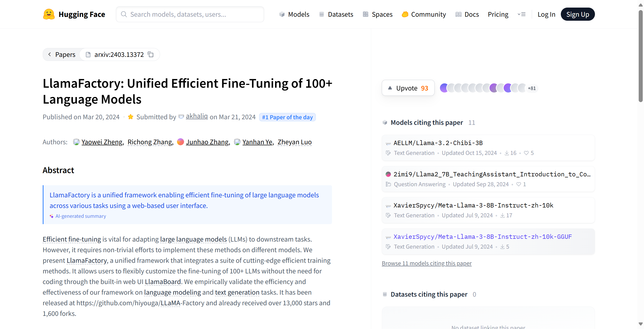This screenshot has width=644, height=329.
Task: Expand the more navigation menu
Action: [521, 14]
